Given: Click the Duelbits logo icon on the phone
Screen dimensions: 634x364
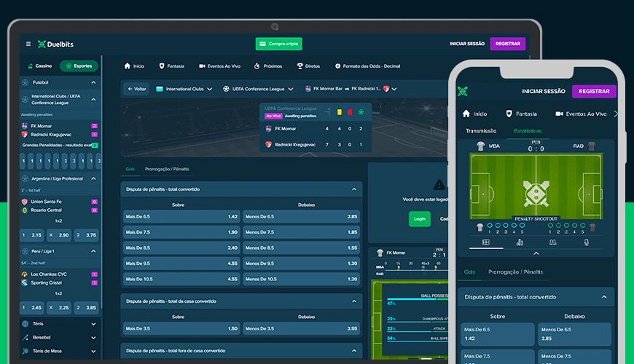Looking at the screenshot, I should [463, 91].
